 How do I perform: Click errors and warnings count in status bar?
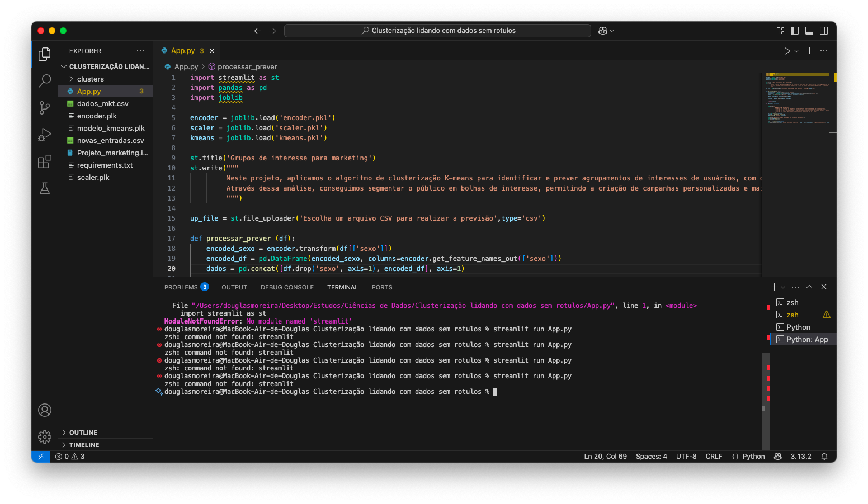[70, 457]
